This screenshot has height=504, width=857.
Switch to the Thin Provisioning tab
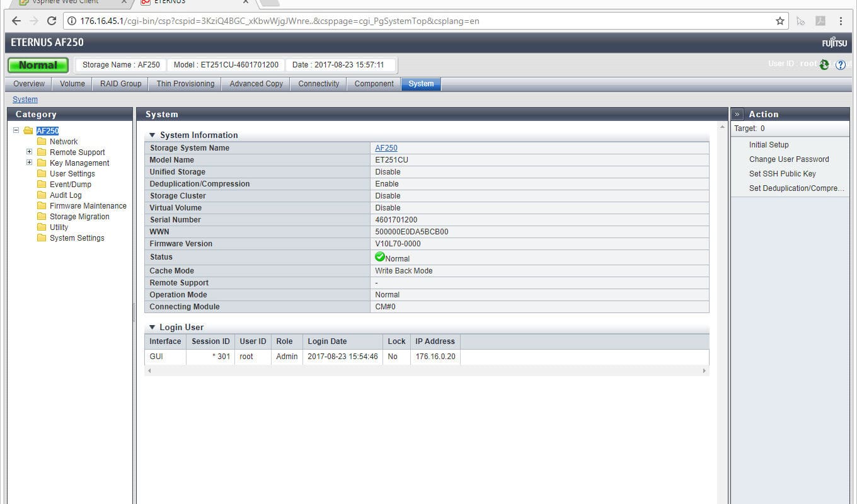pyautogui.click(x=185, y=84)
